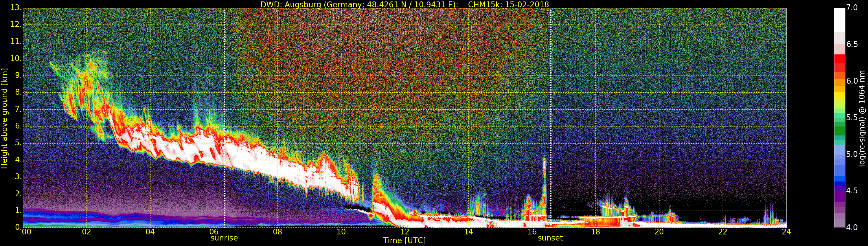Click the 5.5 colorbar tick label

click(852, 118)
